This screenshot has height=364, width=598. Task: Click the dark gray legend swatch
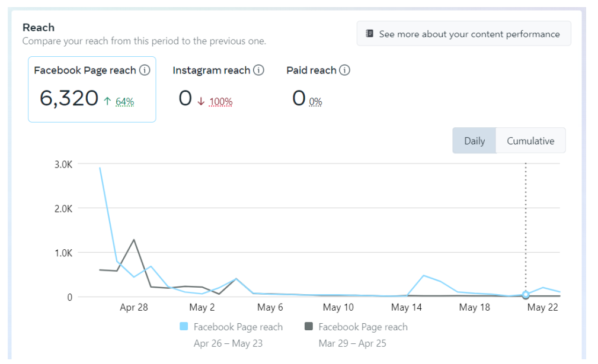pos(308,327)
